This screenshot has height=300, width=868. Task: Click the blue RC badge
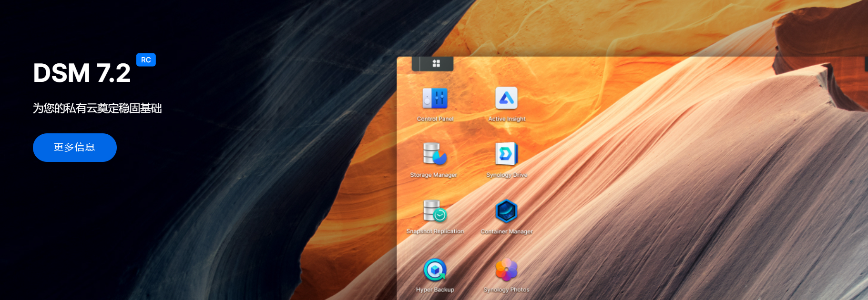pos(146,60)
